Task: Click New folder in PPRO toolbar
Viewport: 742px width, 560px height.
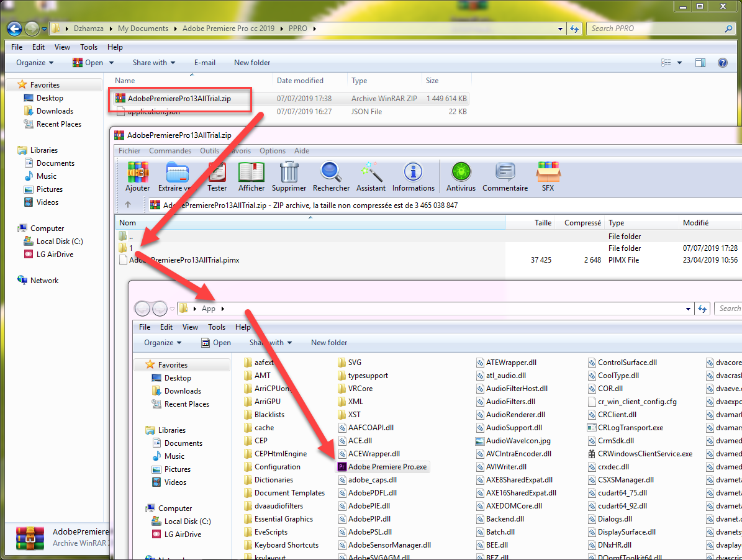Action: [252, 63]
